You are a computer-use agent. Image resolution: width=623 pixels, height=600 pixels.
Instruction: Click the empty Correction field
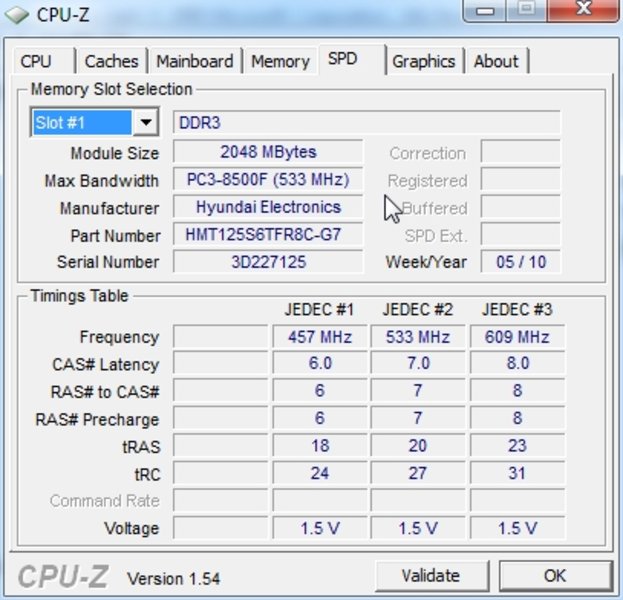520,152
